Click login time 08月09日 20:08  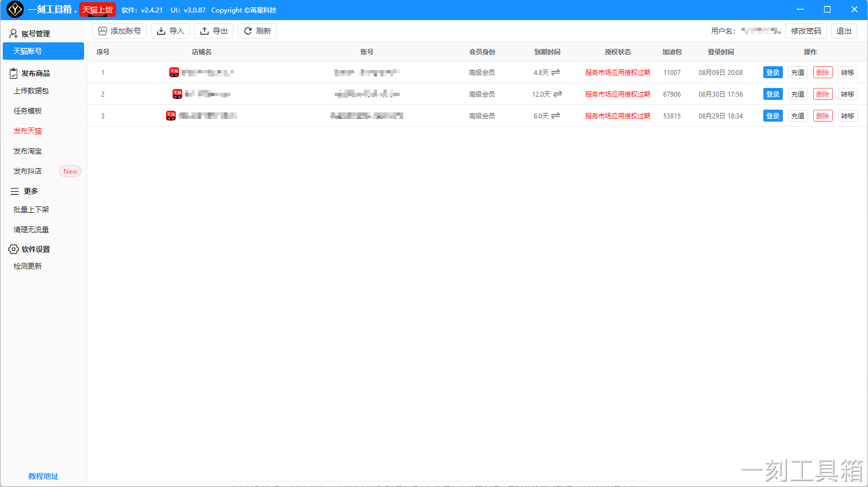[x=721, y=72]
